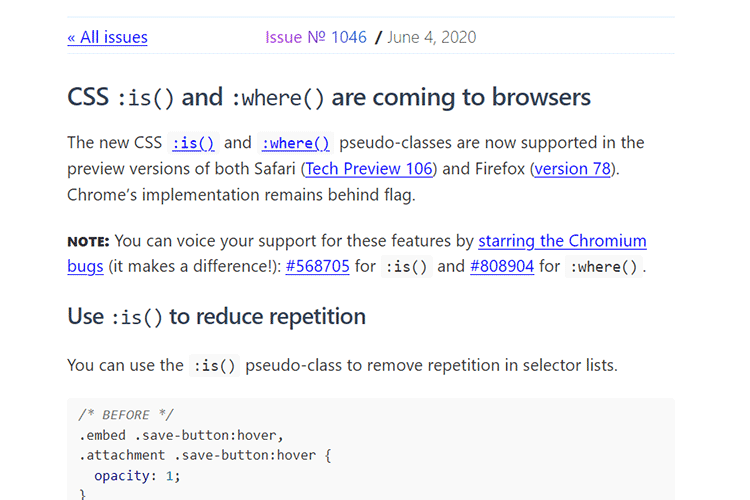This screenshot has width=750, height=500.
Task: Go back to All issues page
Action: coord(107,37)
